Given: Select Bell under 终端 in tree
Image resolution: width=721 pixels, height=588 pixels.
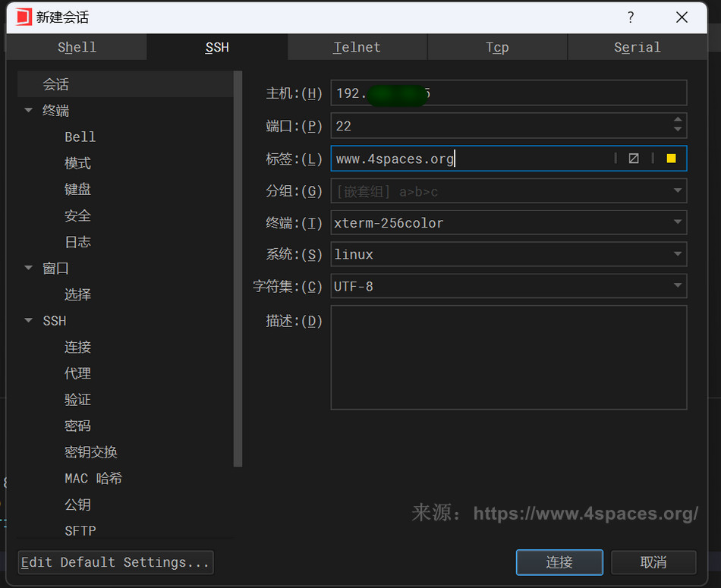Looking at the screenshot, I should click(x=80, y=137).
